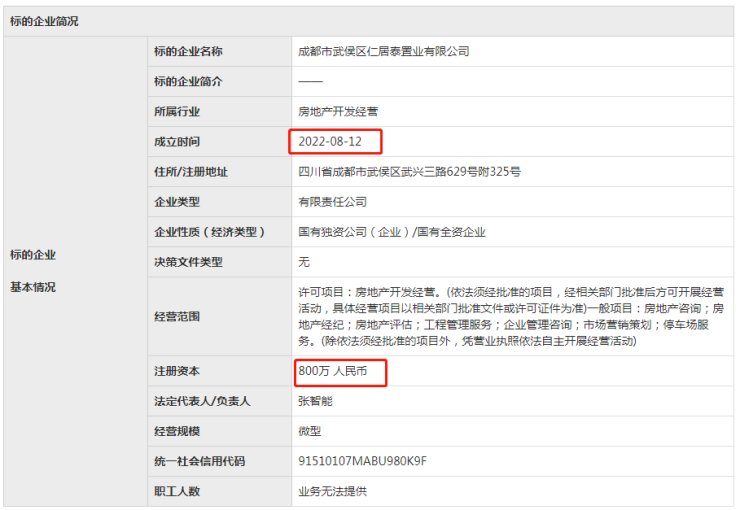740x510 pixels.
Task: Select address 四川省成都市武侯区武兴三路629号附325号
Action: pos(409,172)
